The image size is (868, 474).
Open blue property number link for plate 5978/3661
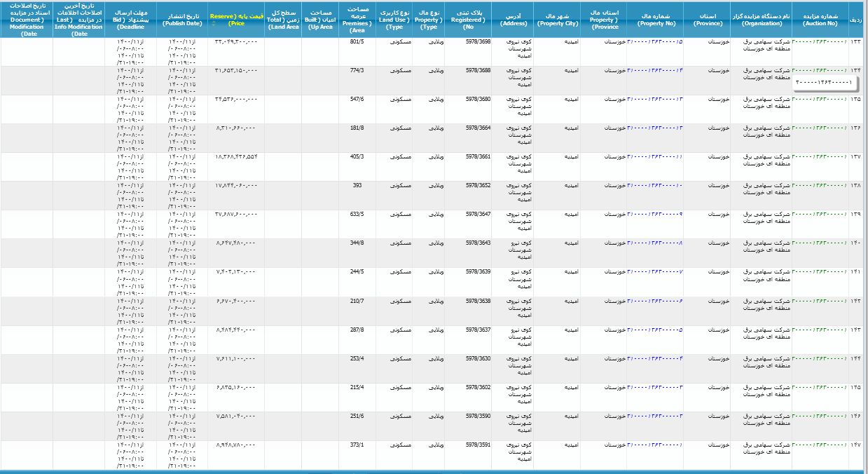tap(655, 156)
